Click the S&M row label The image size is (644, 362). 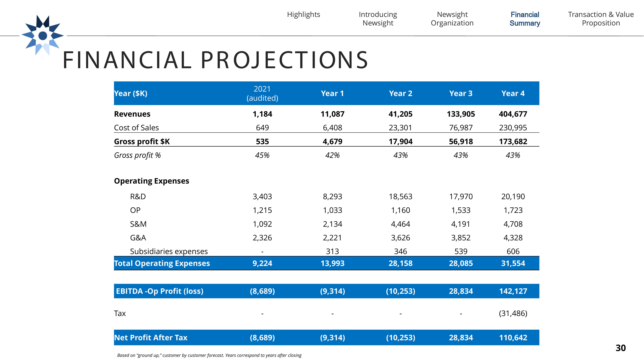[x=138, y=224]
